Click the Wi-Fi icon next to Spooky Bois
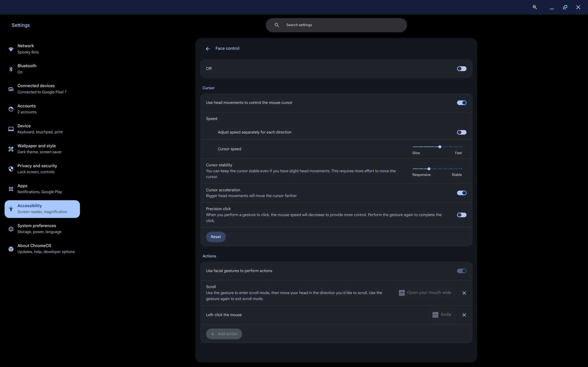 click(11, 49)
